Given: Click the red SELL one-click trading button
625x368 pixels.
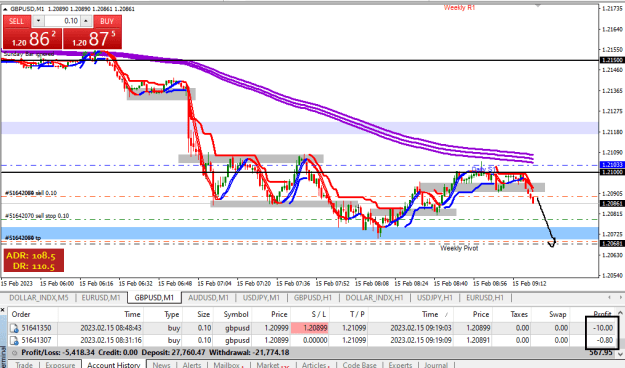Looking at the screenshot, I should [x=16, y=22].
